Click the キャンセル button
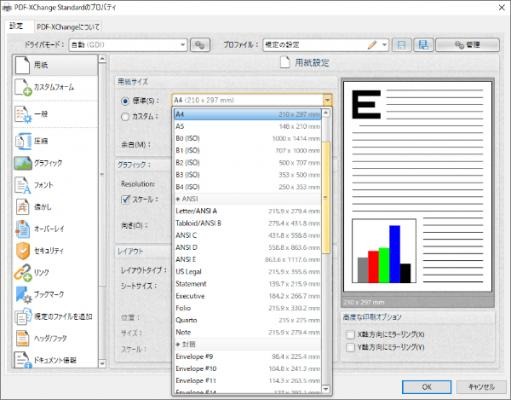The height and width of the screenshot is (400, 511). (x=481, y=387)
